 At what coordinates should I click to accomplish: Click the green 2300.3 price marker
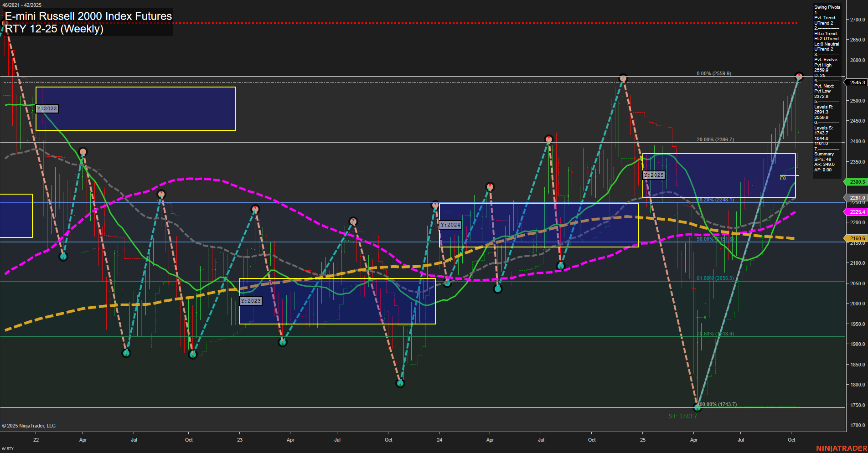pyautogui.click(x=857, y=182)
